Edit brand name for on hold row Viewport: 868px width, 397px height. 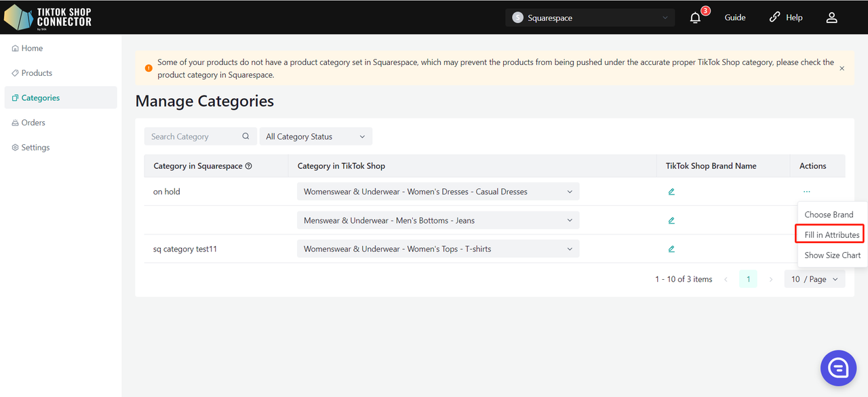click(x=671, y=192)
